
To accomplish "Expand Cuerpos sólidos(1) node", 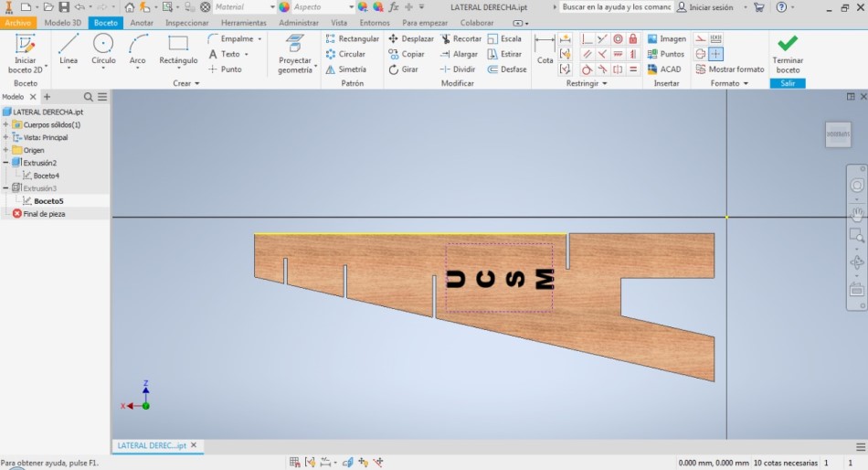I will (x=5, y=124).
